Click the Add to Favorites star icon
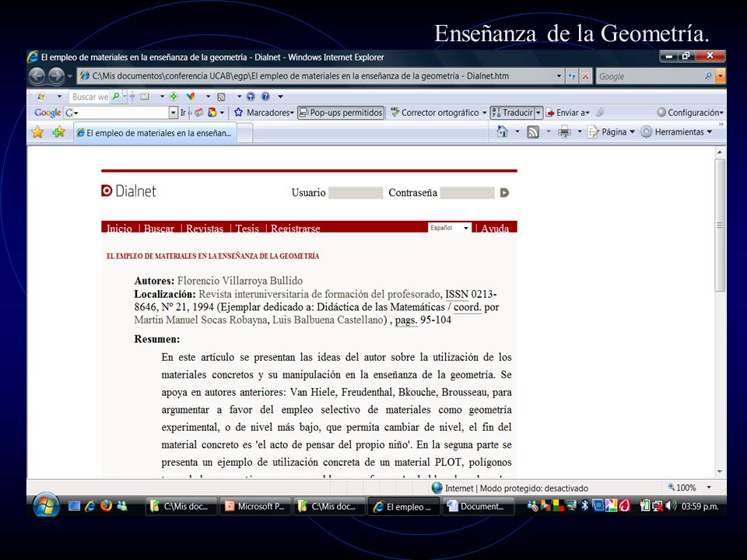Image resolution: width=747 pixels, height=560 pixels. pos(58,132)
